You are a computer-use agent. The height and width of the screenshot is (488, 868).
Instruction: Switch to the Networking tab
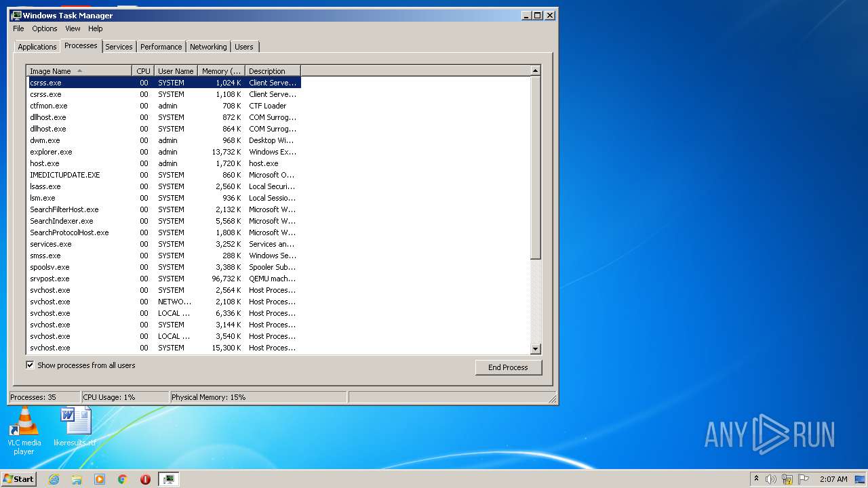click(208, 47)
